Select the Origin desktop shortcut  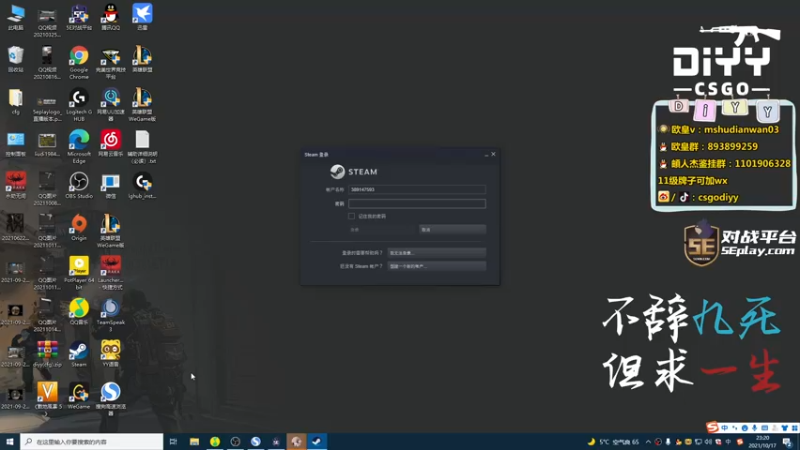pyautogui.click(x=79, y=228)
